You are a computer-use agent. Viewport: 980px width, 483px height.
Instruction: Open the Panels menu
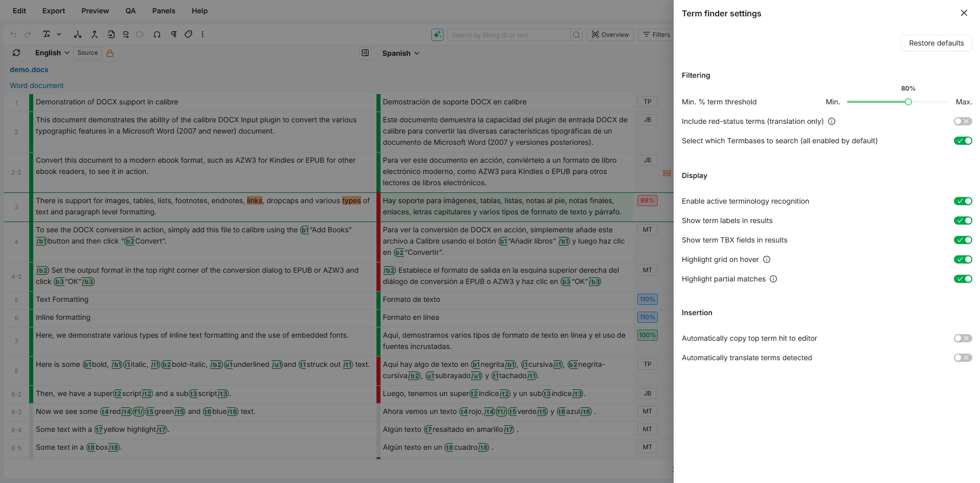(164, 11)
